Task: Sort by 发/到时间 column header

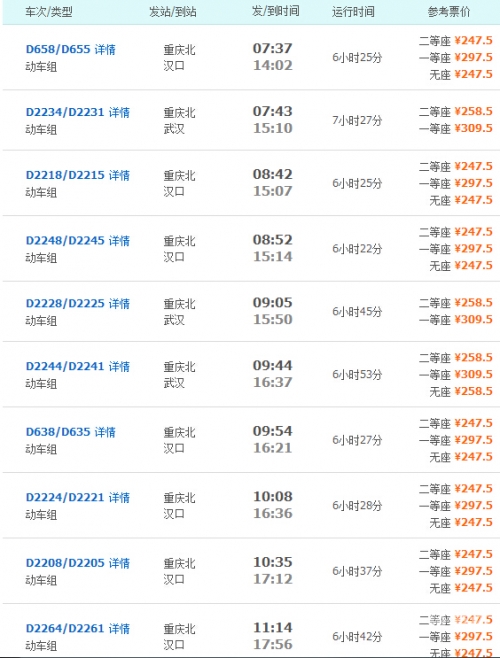Action: click(276, 11)
